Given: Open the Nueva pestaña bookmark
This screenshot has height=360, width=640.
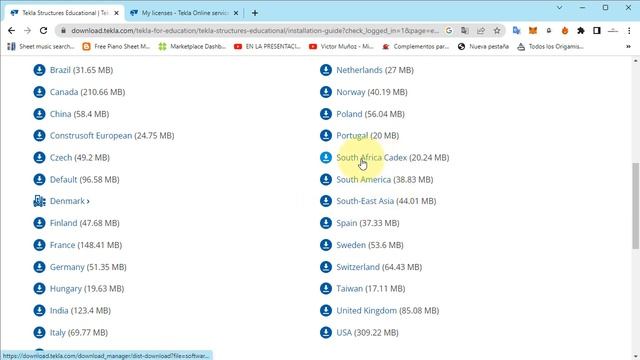Looking at the screenshot, I should click(484, 47).
